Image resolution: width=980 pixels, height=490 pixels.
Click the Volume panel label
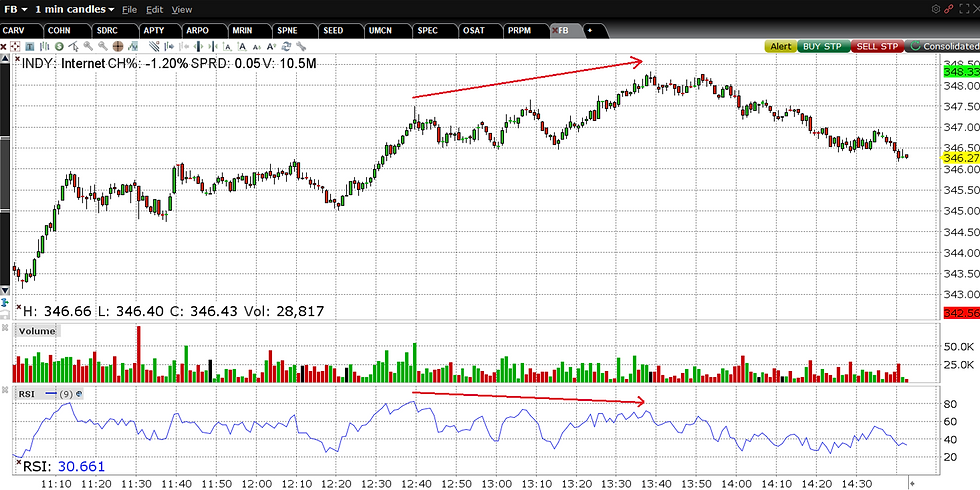[x=37, y=331]
